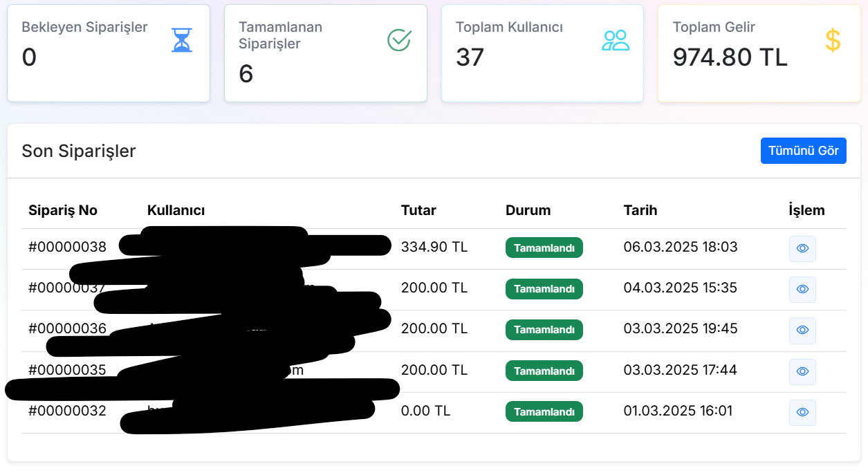Screen dimensions: 868x475
Task: Click the yellow dollar sign icon
Action: pos(833,40)
